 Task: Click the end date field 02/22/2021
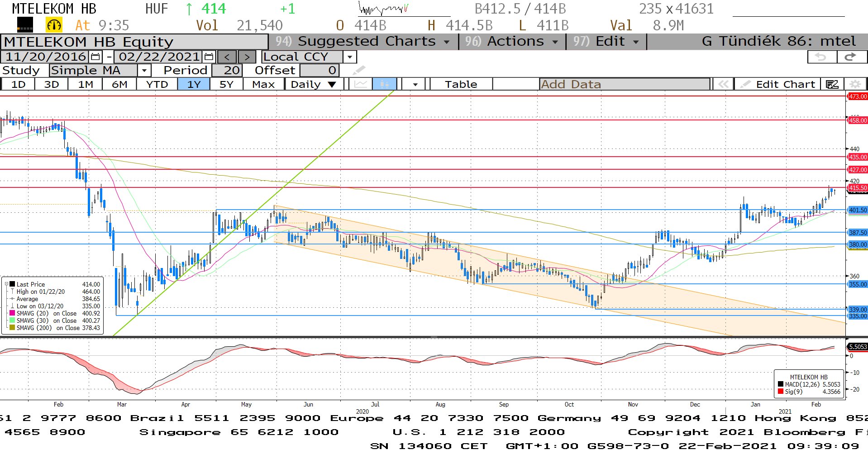pyautogui.click(x=159, y=57)
